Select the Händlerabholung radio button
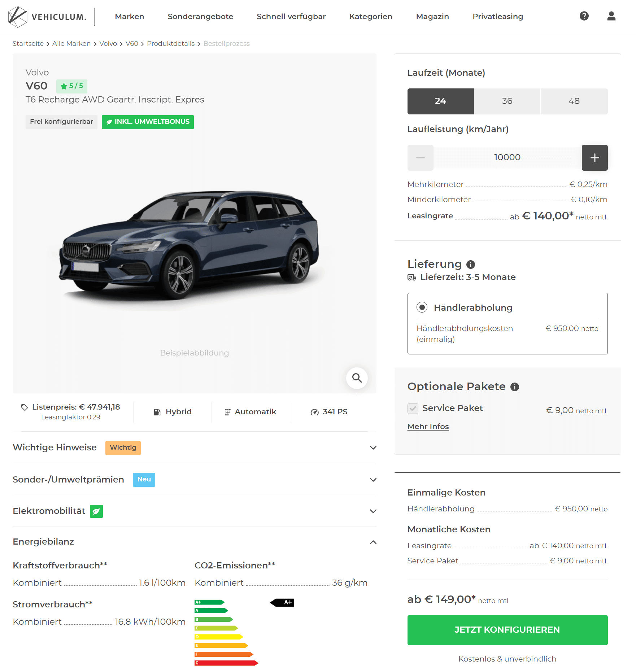Viewport: 636px width, 672px height. [422, 307]
